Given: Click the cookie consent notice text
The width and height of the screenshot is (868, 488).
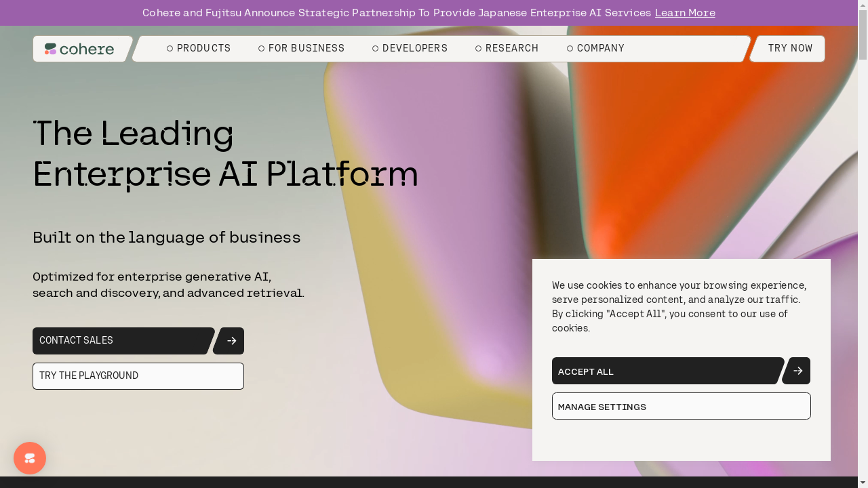Looking at the screenshot, I should click(679, 306).
